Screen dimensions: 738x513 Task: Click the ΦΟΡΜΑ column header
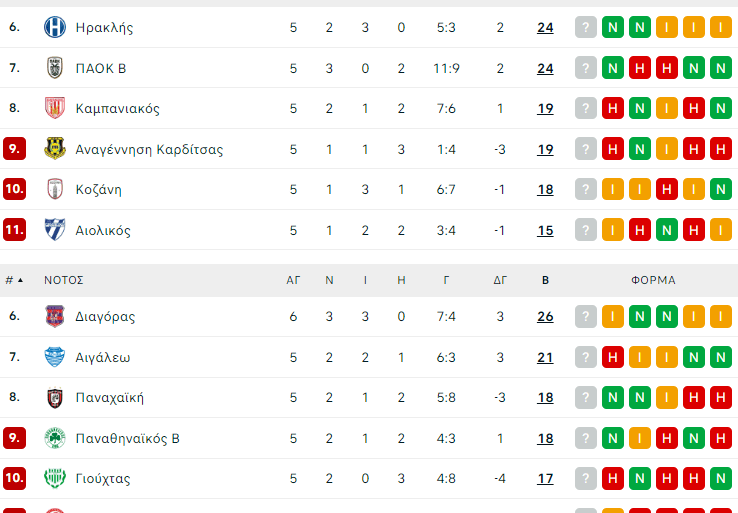click(x=653, y=280)
